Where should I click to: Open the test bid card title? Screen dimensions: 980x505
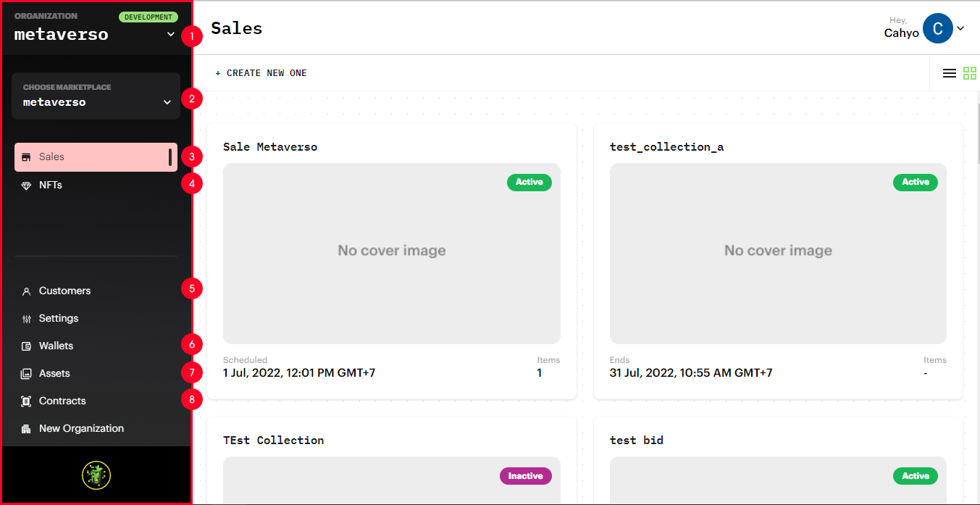[x=637, y=441]
